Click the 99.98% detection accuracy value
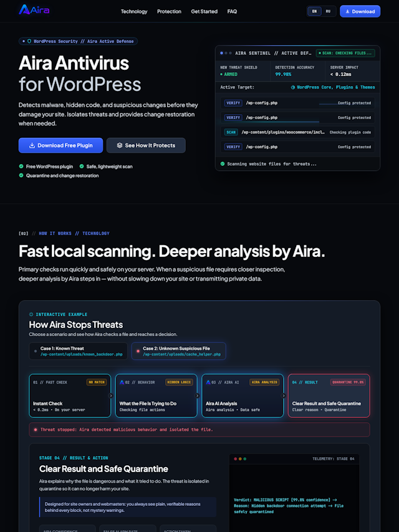This screenshot has width=399, height=532. point(283,74)
